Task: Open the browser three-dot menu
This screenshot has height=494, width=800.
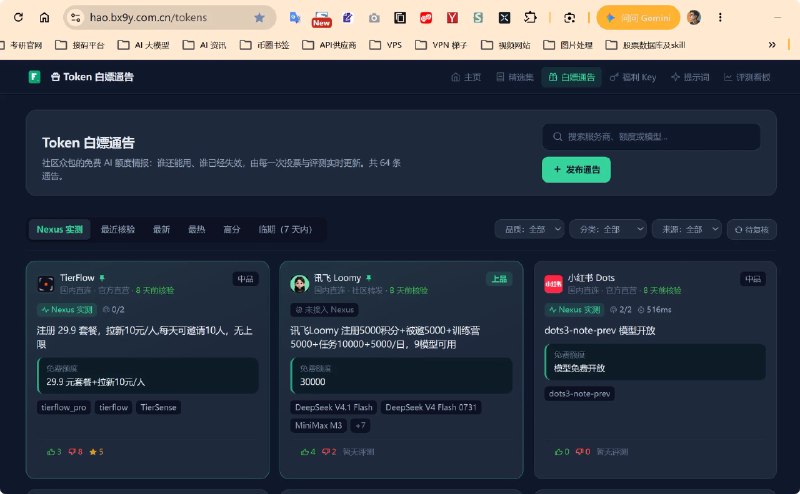Action: 720,17
